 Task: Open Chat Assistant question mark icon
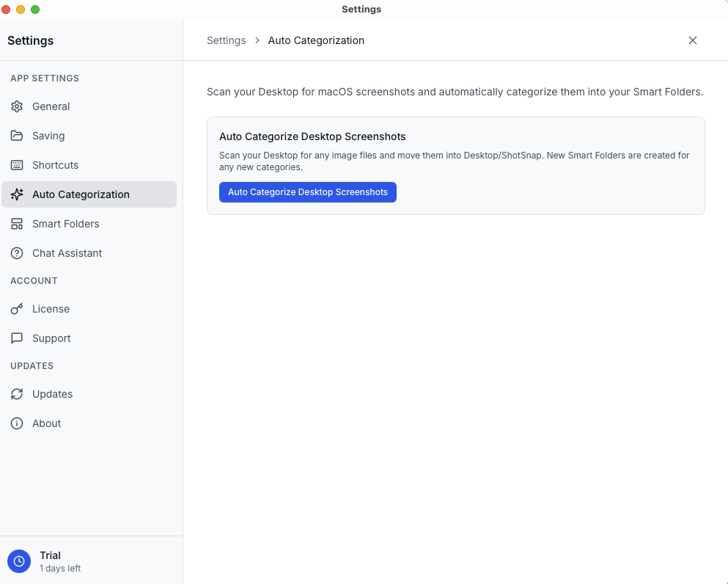17,253
